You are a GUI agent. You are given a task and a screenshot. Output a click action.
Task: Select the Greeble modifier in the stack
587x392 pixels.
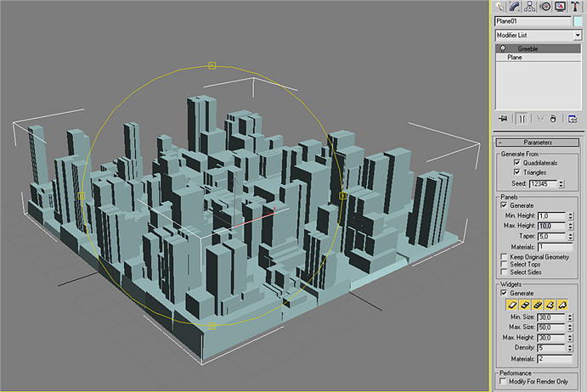[x=539, y=48]
